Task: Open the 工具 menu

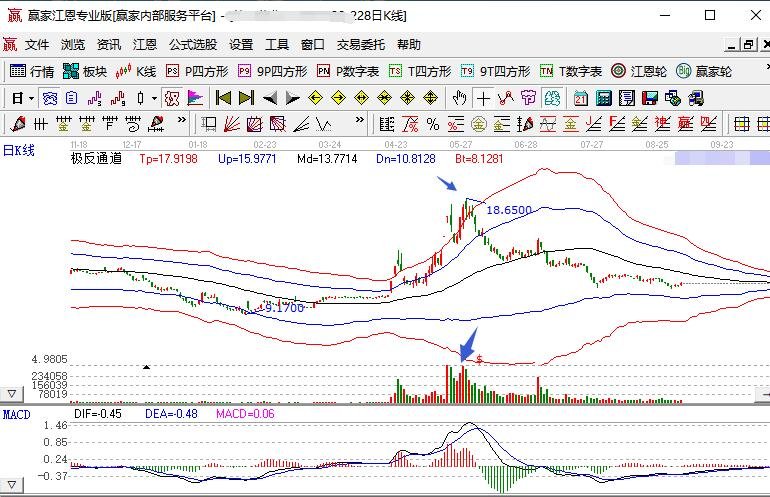Action: [x=276, y=45]
